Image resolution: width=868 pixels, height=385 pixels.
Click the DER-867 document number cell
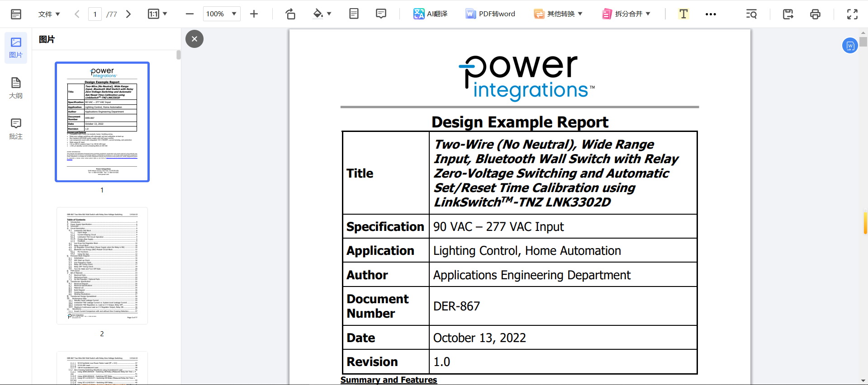pyautogui.click(x=563, y=306)
